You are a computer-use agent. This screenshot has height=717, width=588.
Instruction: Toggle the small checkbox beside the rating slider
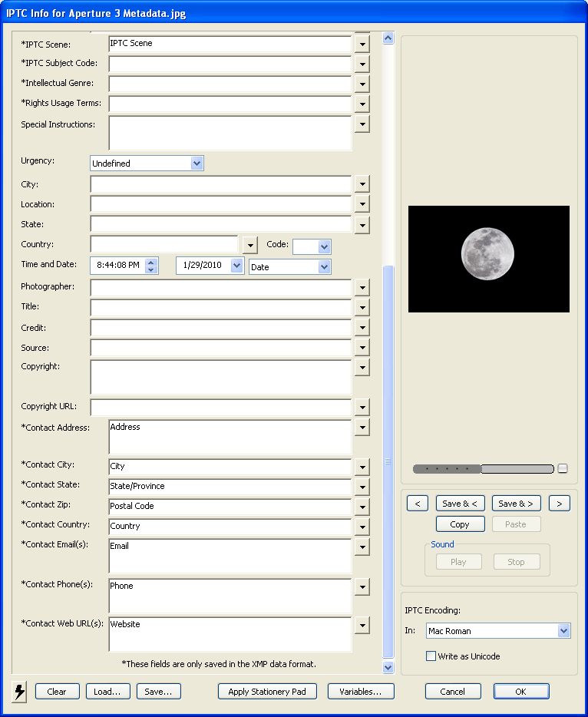[x=563, y=468]
